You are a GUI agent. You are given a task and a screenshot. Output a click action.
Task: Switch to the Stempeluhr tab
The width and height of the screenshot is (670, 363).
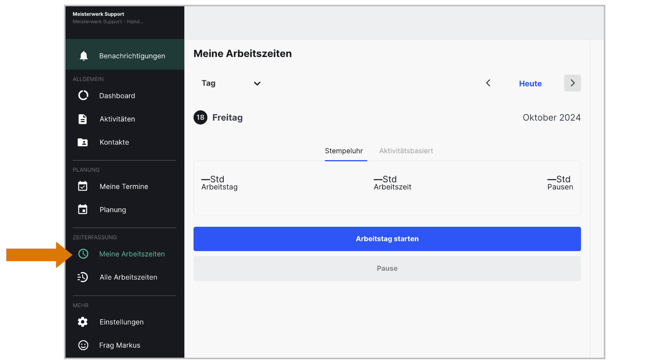tap(344, 151)
